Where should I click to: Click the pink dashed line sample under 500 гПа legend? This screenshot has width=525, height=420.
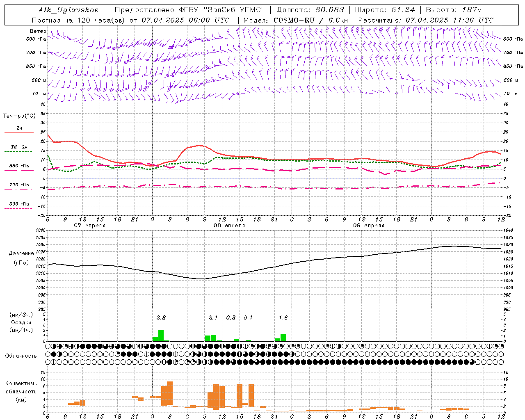point(19,209)
